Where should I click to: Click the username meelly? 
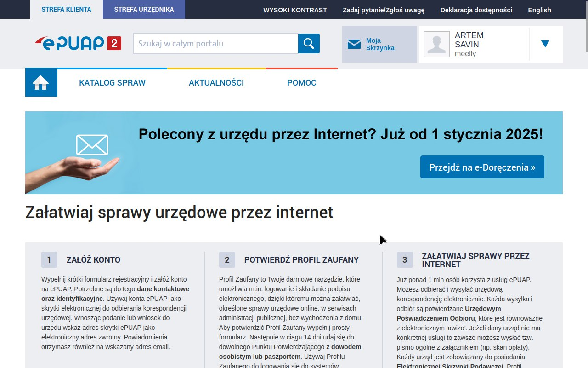point(465,54)
